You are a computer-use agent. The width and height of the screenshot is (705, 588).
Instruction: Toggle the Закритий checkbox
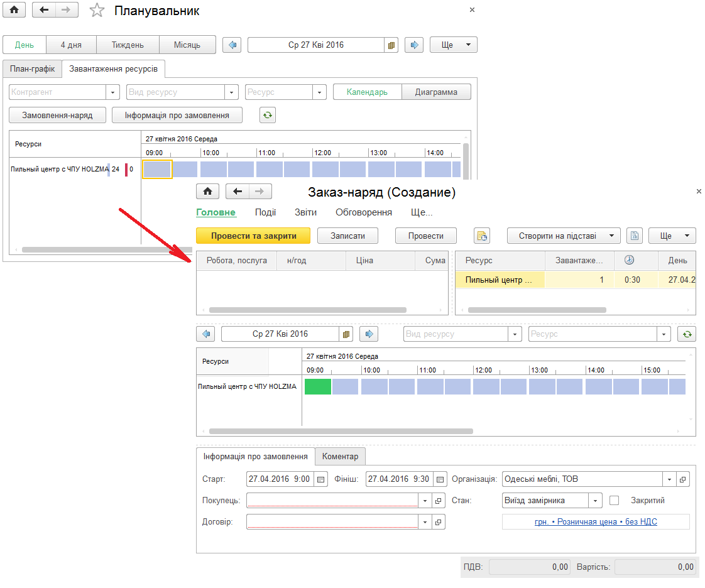coord(614,500)
